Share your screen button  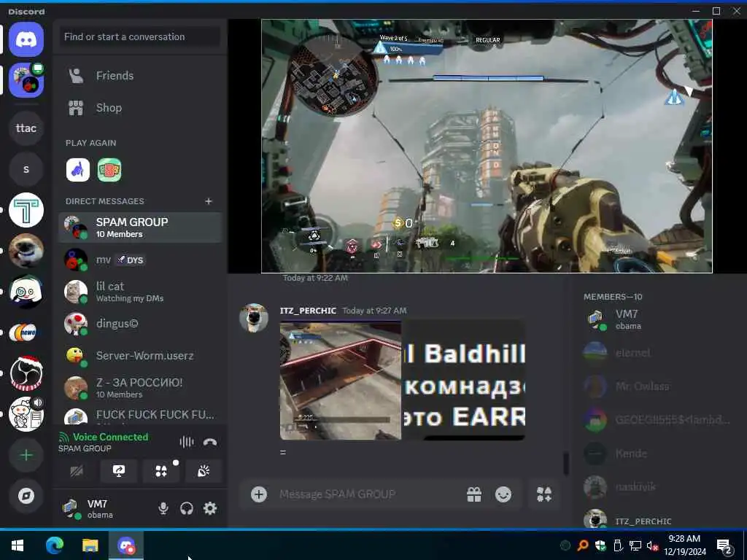click(x=119, y=472)
